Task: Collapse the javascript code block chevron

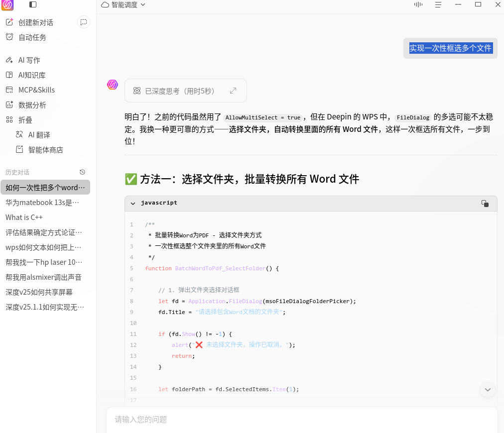Action: click(x=133, y=204)
